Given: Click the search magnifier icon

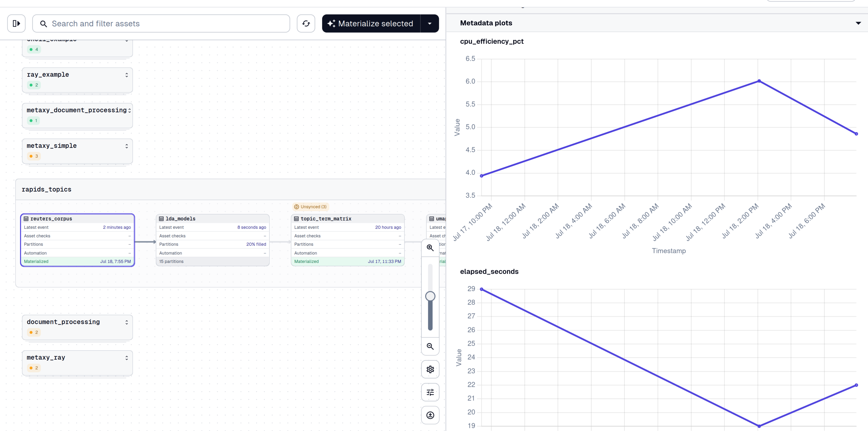Looking at the screenshot, I should (x=43, y=24).
